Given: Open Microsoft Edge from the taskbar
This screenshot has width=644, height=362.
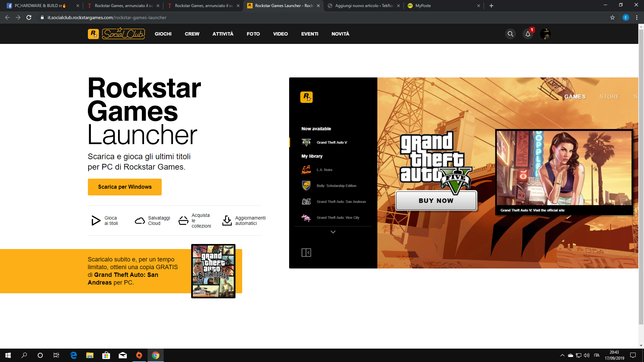Looking at the screenshot, I should [73, 355].
